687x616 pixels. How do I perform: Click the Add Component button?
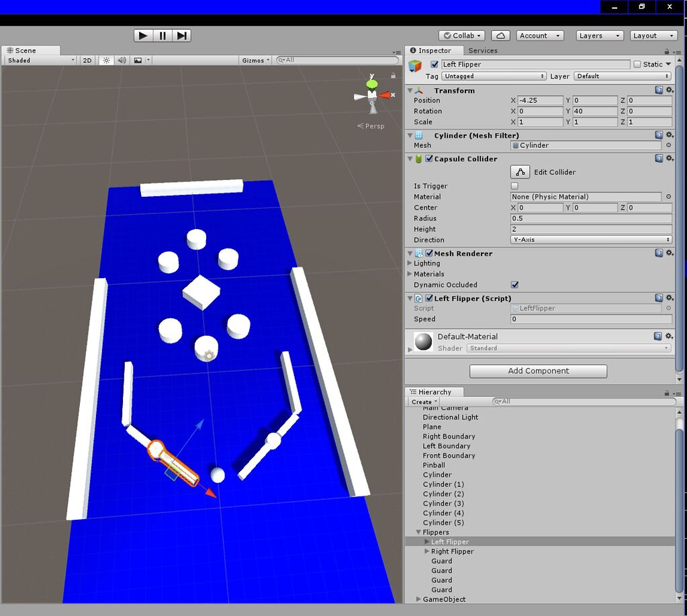537,371
